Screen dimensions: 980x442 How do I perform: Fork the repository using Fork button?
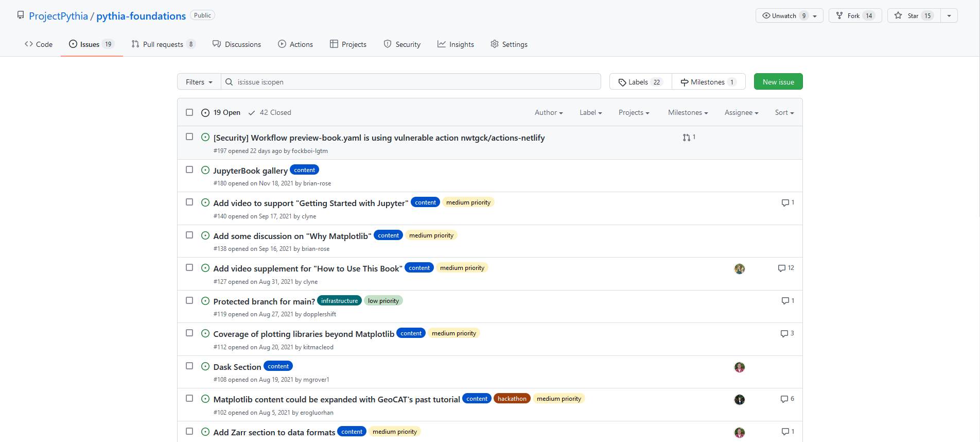point(855,16)
